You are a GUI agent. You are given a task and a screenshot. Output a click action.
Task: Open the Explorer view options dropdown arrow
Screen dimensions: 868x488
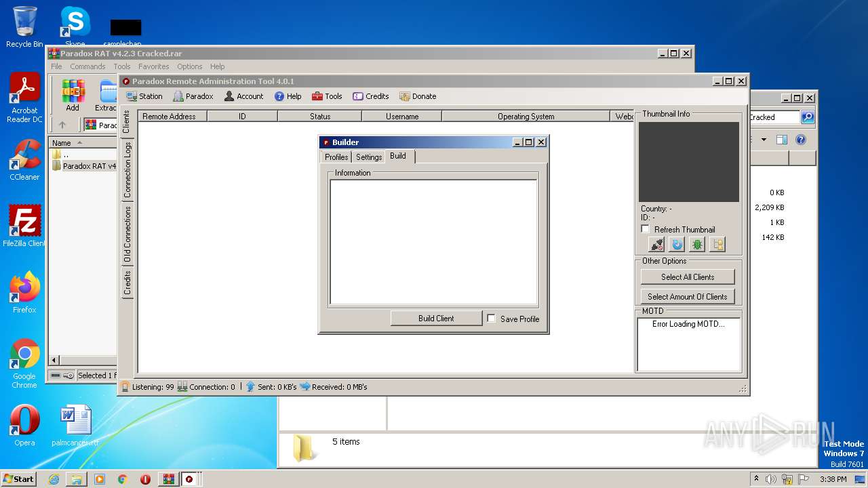764,140
